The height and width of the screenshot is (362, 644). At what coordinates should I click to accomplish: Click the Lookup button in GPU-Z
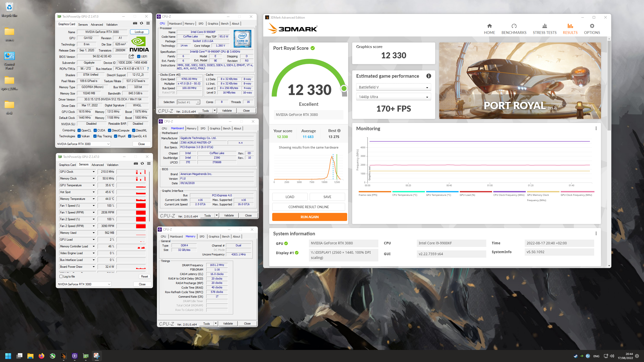pyautogui.click(x=139, y=32)
